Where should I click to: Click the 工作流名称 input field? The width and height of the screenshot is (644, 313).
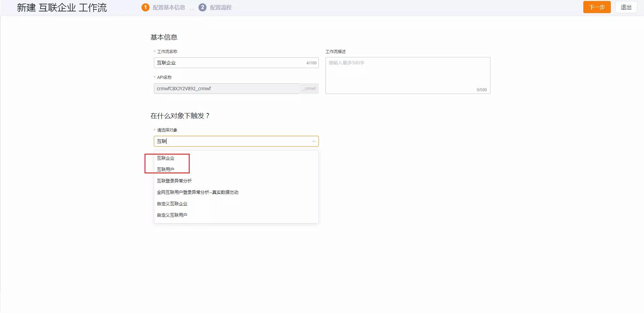coord(236,63)
